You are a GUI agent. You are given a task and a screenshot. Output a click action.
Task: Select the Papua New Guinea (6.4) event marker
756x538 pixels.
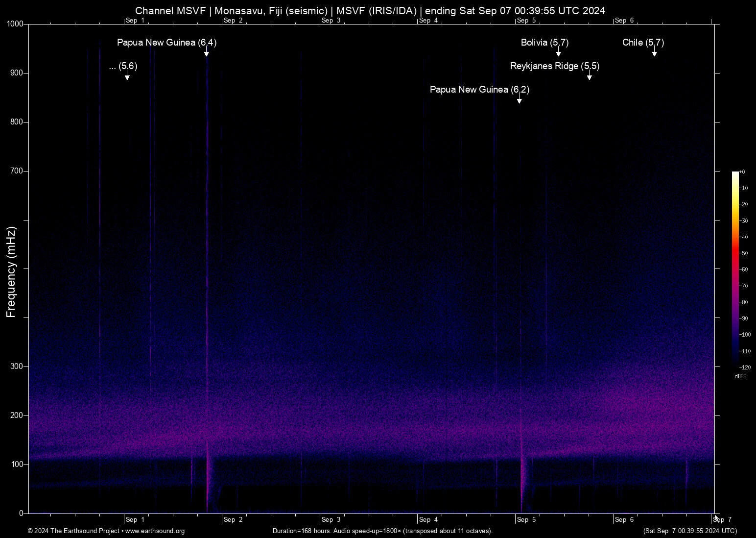(x=166, y=43)
